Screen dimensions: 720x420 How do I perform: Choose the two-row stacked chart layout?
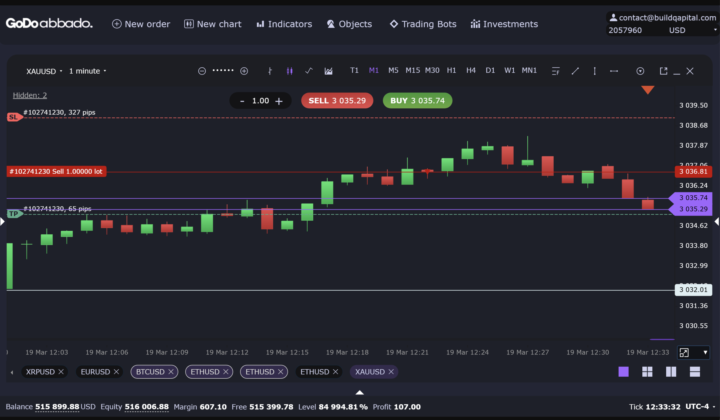click(x=695, y=372)
